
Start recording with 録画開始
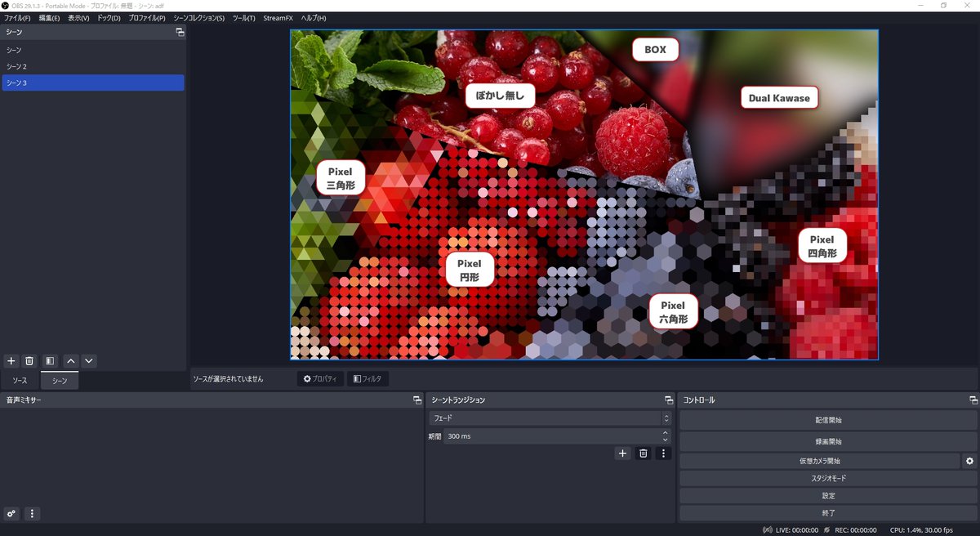[828, 441]
